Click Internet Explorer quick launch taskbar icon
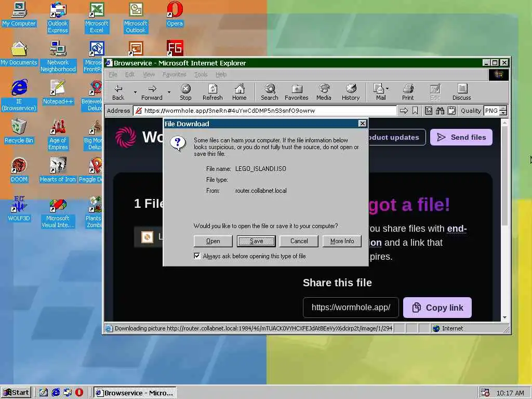 pyautogui.click(x=56, y=393)
